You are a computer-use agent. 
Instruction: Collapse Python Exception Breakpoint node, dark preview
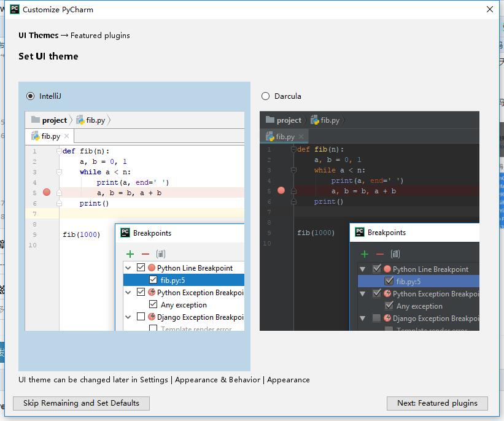click(363, 294)
